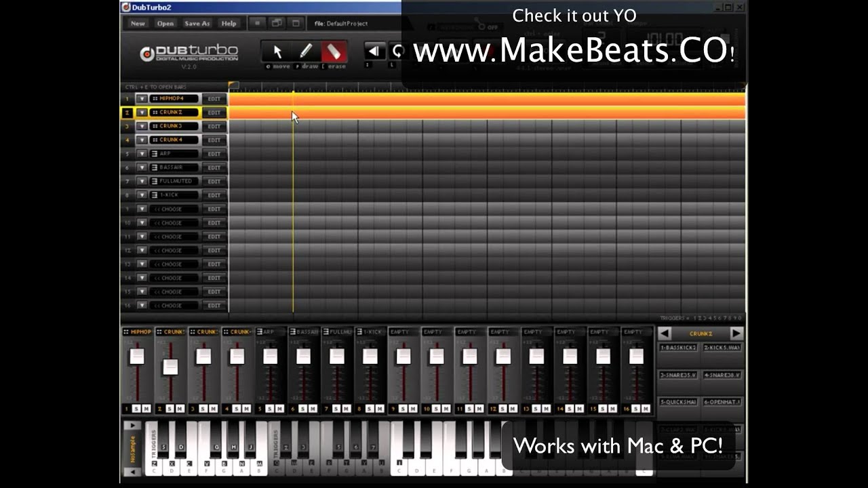Solo mixer channel 1
This screenshot has width=868, height=488.
tap(136, 409)
